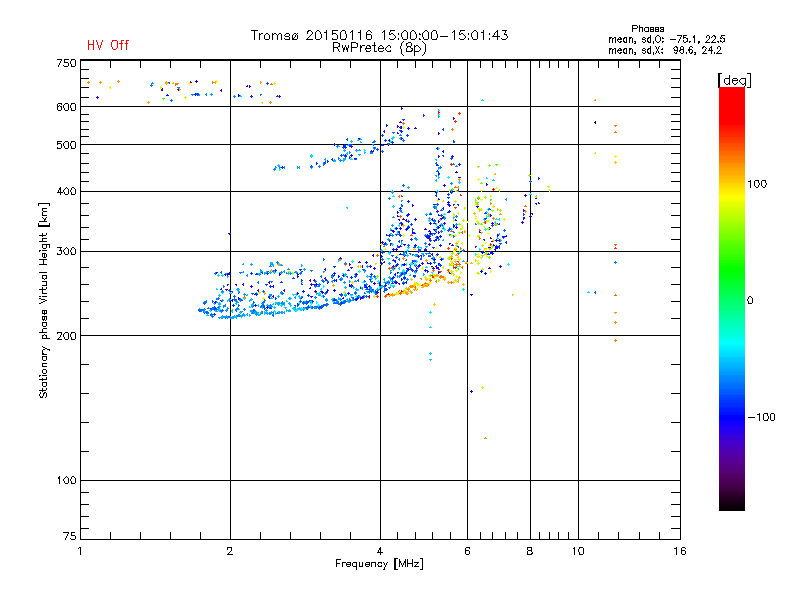Image resolution: width=800 pixels, height=600 pixels.
Task: Click the y-axis '750' tick label
Action: tap(66, 63)
